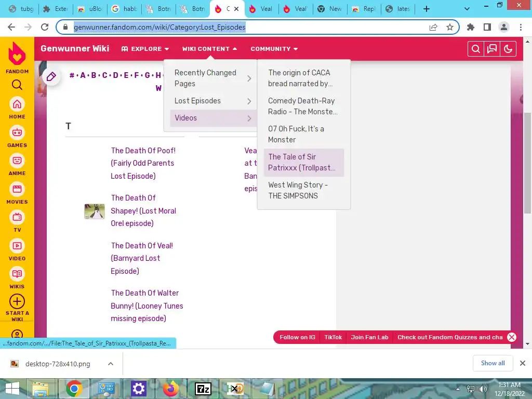Open the Video section icon
This screenshot has height=399, width=532.
click(17, 246)
